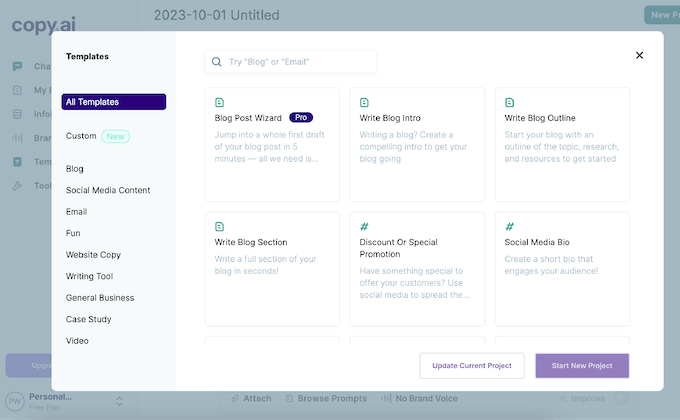
Task: Open the Write Blog Outline template card
Action: (562, 144)
